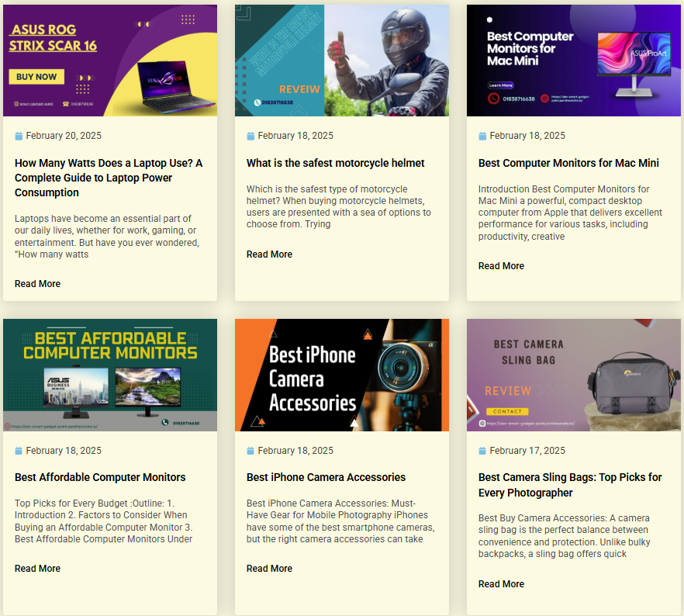Open the Best Camera Sling Bag review image
Viewport: 684px width, 616px height.
(574, 375)
